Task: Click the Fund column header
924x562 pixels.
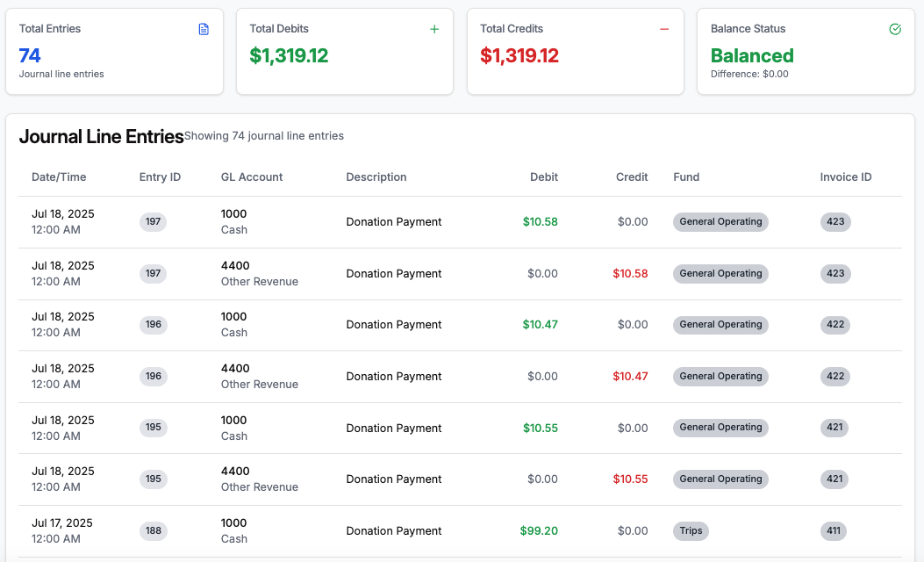Action: [686, 177]
